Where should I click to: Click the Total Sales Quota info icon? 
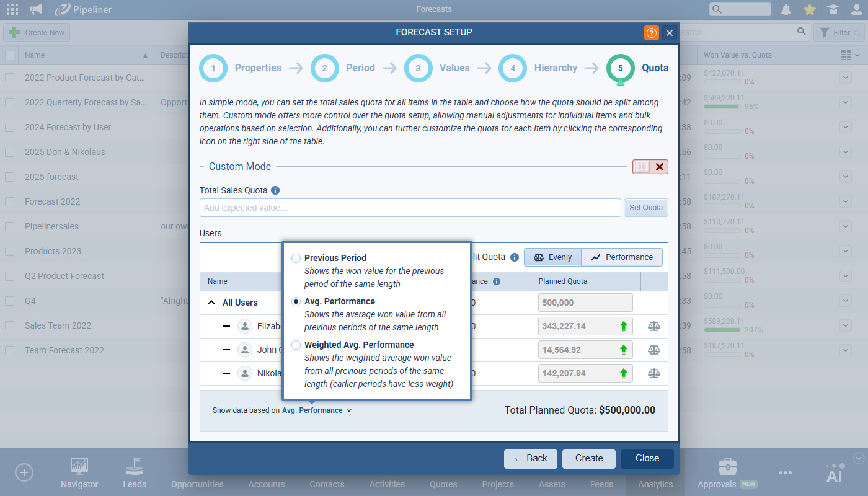275,190
